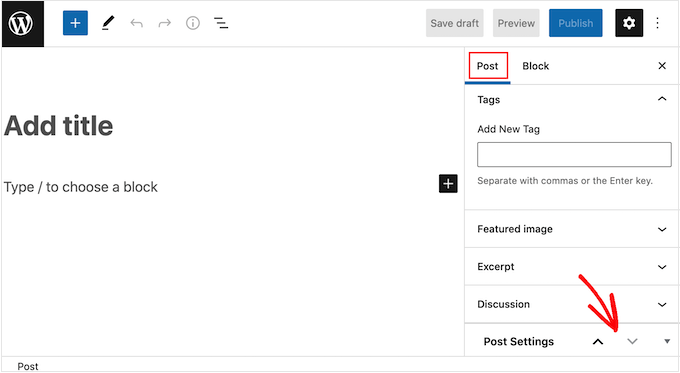Click the blue Publish button
Image resolution: width=680 pixels, height=373 pixels.
[575, 23]
